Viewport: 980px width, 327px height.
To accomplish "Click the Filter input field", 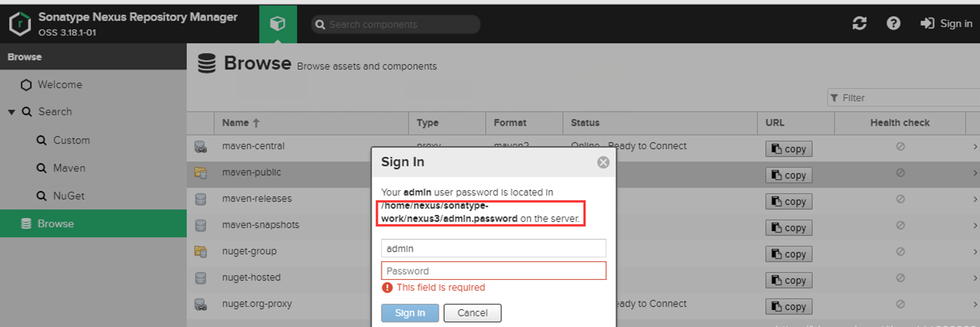I will [x=904, y=98].
